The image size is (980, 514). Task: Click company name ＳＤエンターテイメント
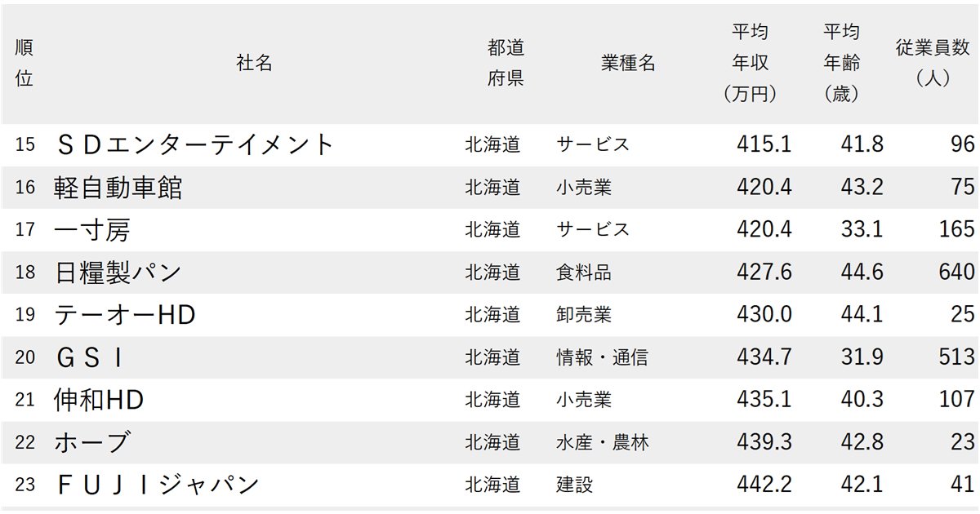[194, 144]
